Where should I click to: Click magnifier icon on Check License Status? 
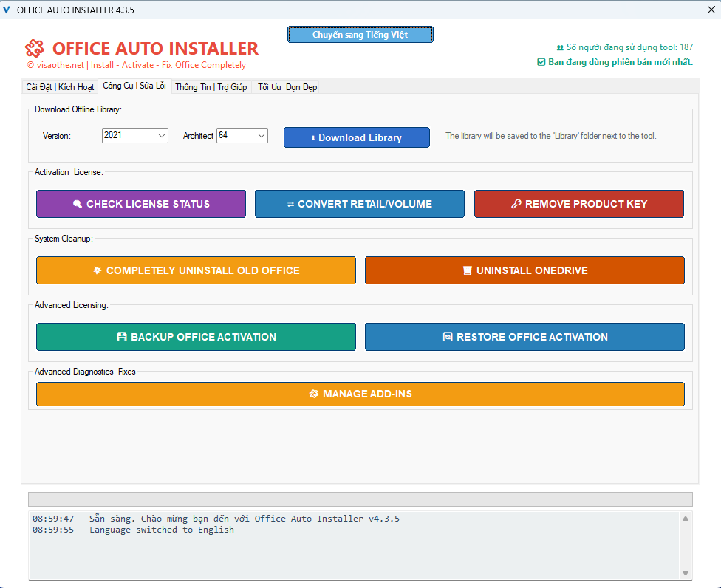tap(78, 204)
